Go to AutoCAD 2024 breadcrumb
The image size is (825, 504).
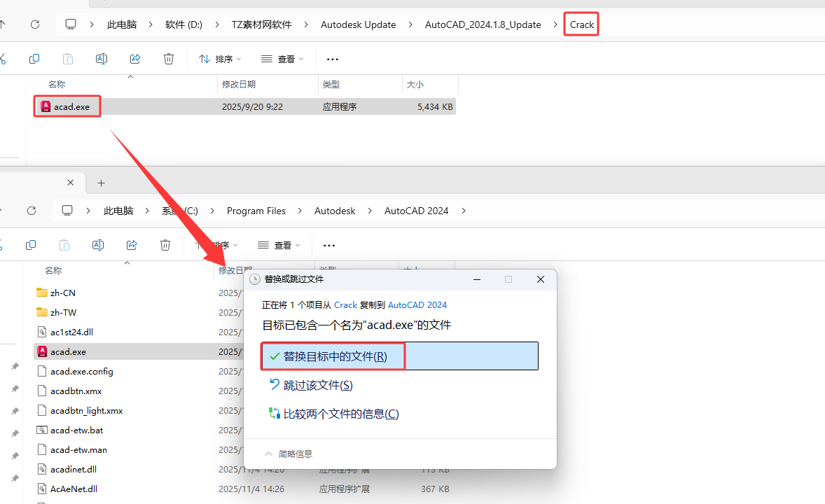[x=416, y=211]
